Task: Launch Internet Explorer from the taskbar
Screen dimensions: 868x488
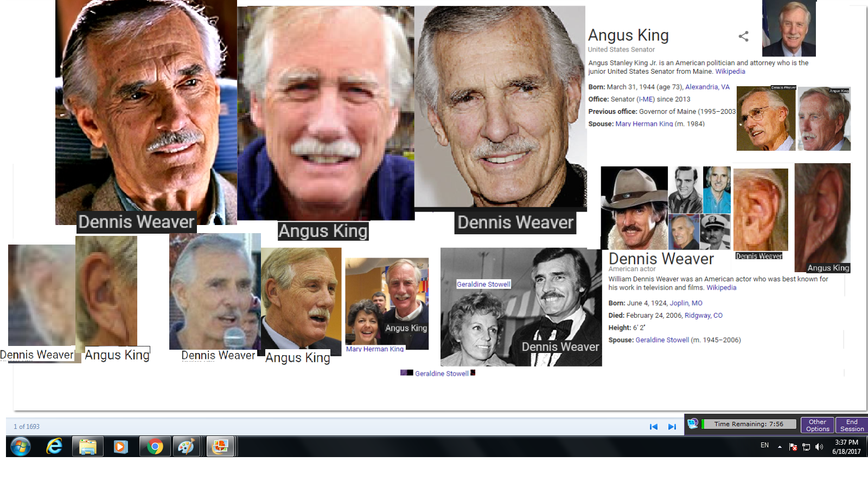Action: pyautogui.click(x=54, y=447)
